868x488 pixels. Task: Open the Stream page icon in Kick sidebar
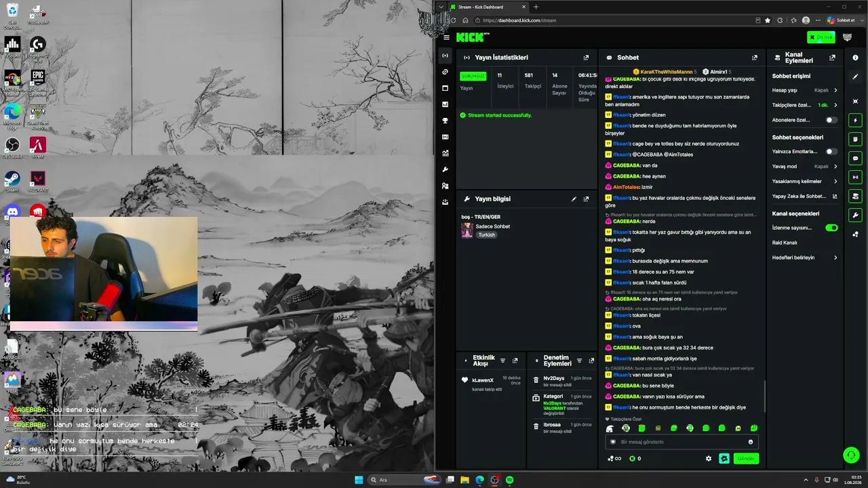pos(445,55)
